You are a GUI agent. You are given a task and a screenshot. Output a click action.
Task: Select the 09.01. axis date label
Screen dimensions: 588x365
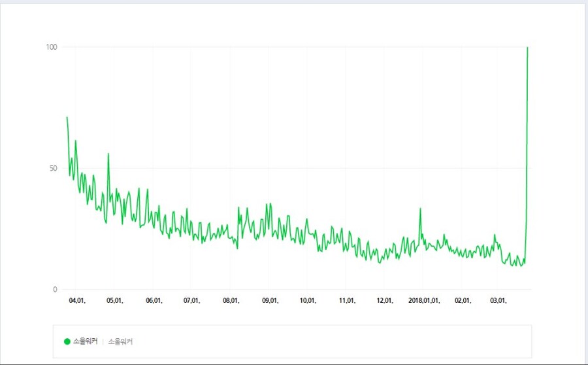(269, 301)
